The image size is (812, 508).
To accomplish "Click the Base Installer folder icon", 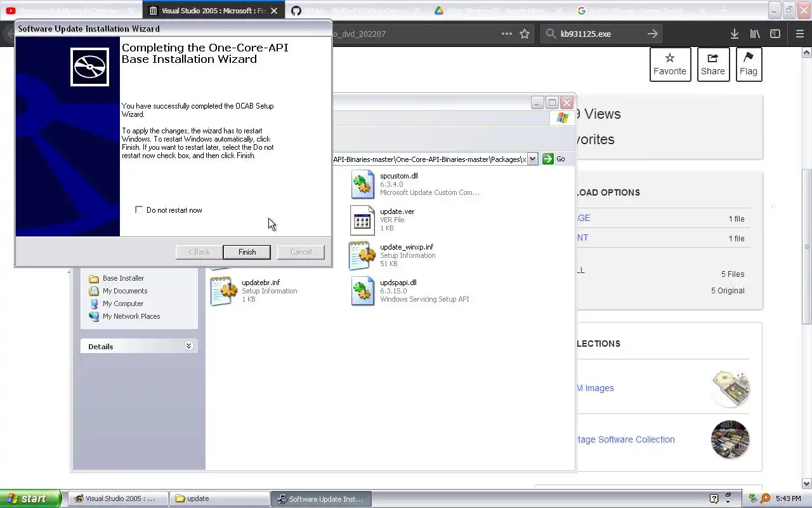I will (x=94, y=278).
